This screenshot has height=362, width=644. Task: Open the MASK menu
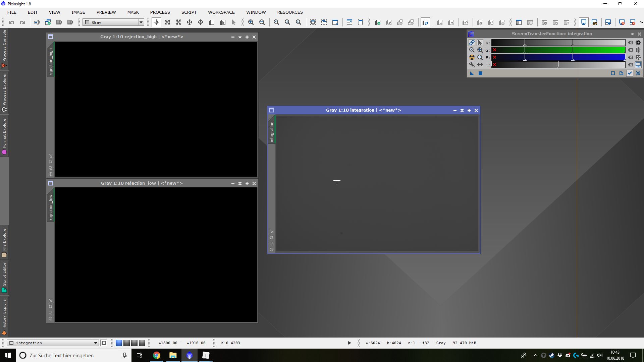(x=133, y=12)
